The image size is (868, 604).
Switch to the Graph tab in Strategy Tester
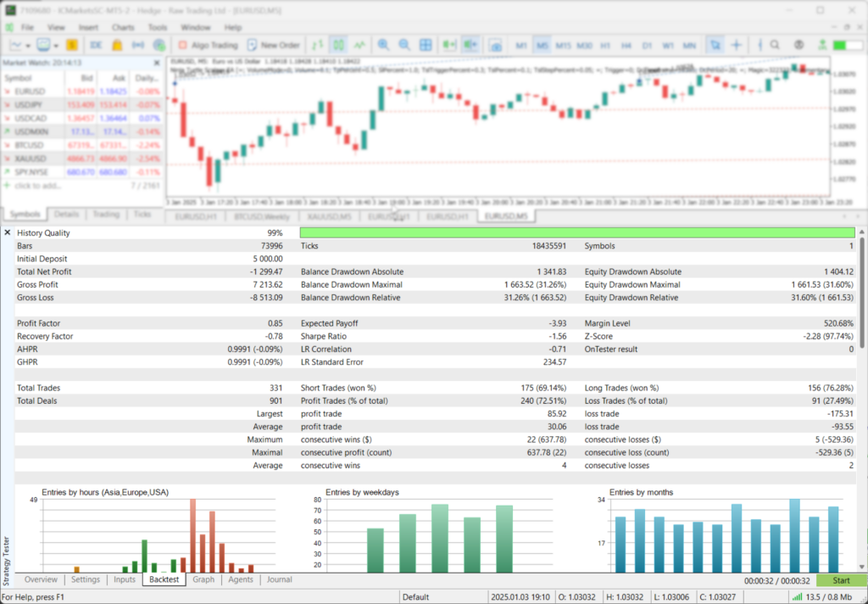203,579
